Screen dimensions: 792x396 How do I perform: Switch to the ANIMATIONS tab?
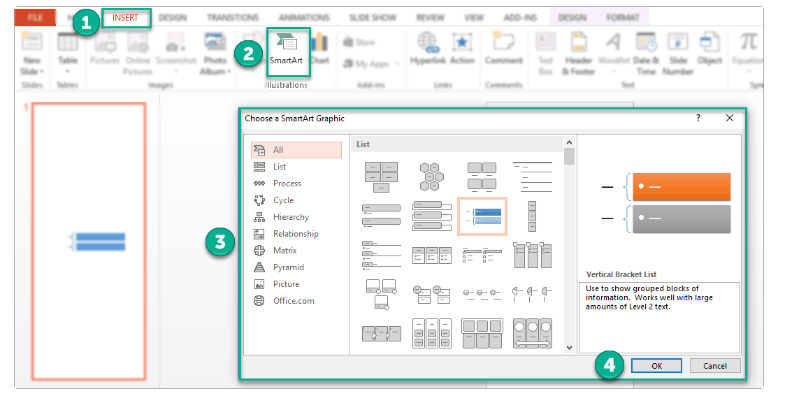(x=304, y=18)
